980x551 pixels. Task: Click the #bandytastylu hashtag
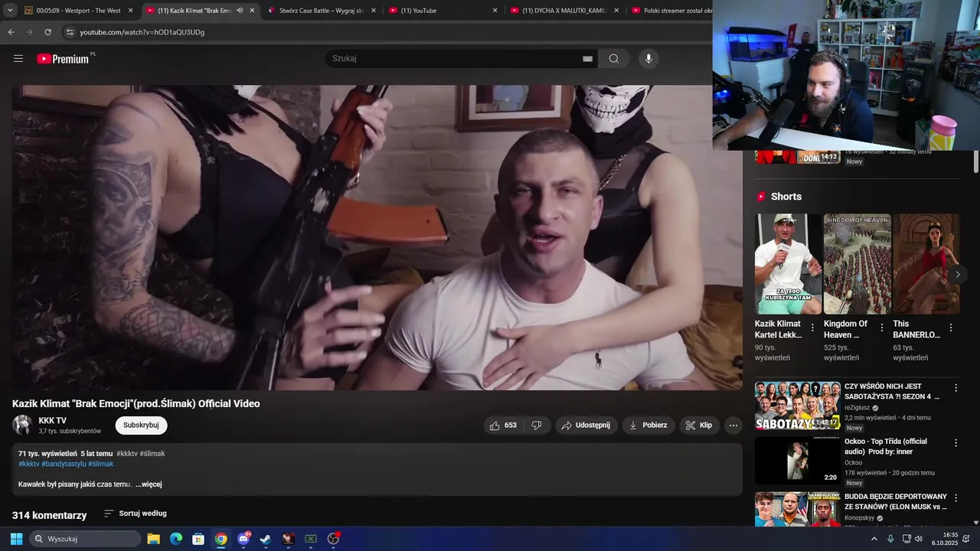[x=64, y=464]
